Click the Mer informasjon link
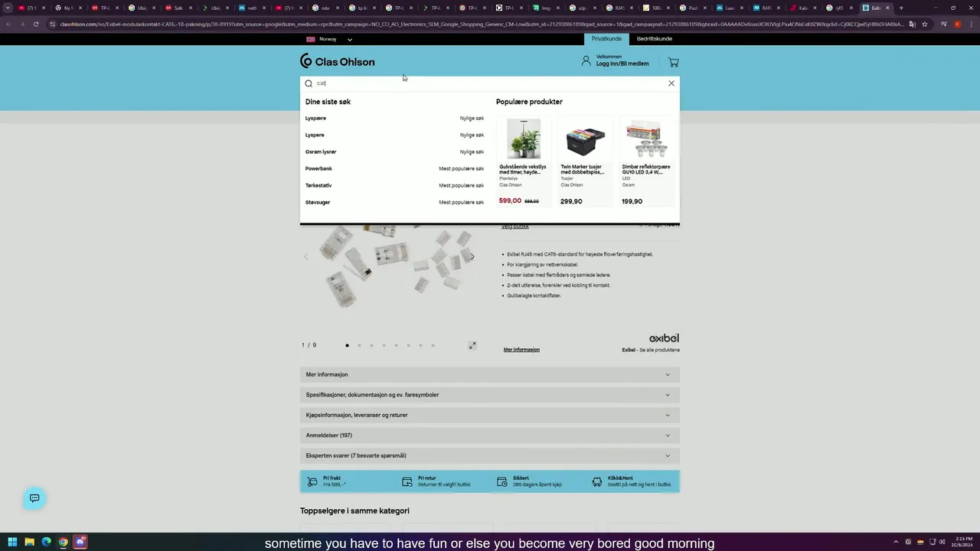 click(521, 350)
